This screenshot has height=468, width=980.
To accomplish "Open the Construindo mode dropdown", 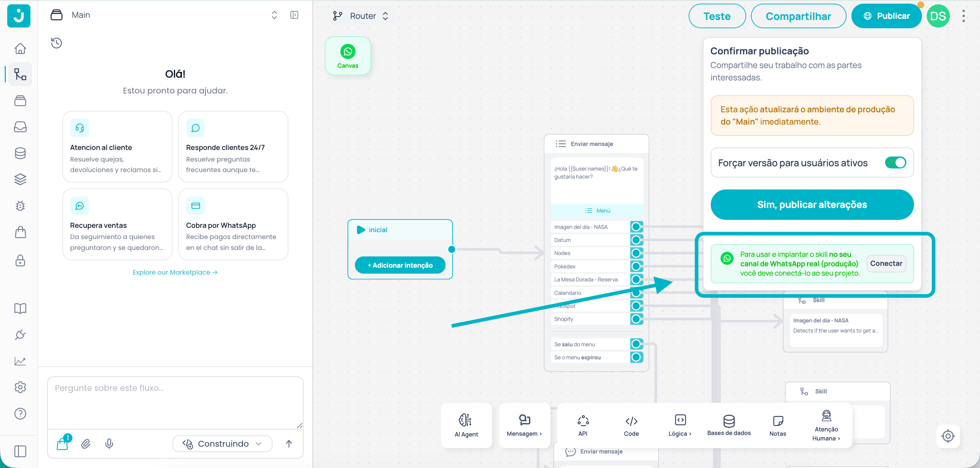I will (222, 444).
